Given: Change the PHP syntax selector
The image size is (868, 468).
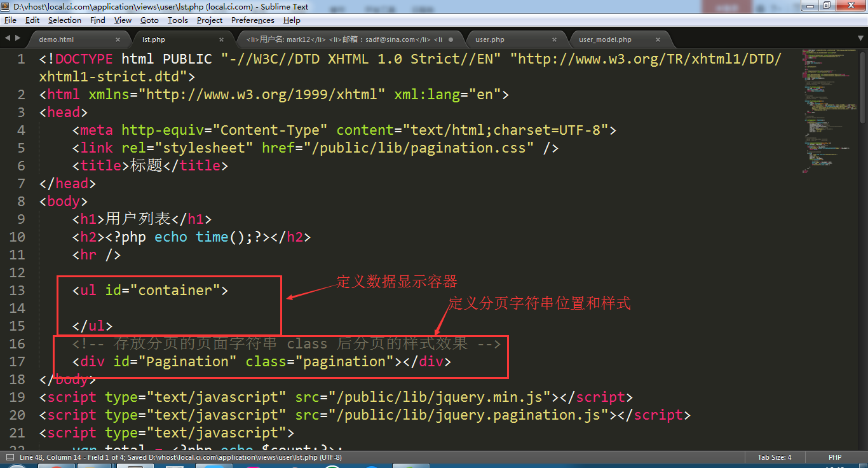Looking at the screenshot, I should (834, 457).
